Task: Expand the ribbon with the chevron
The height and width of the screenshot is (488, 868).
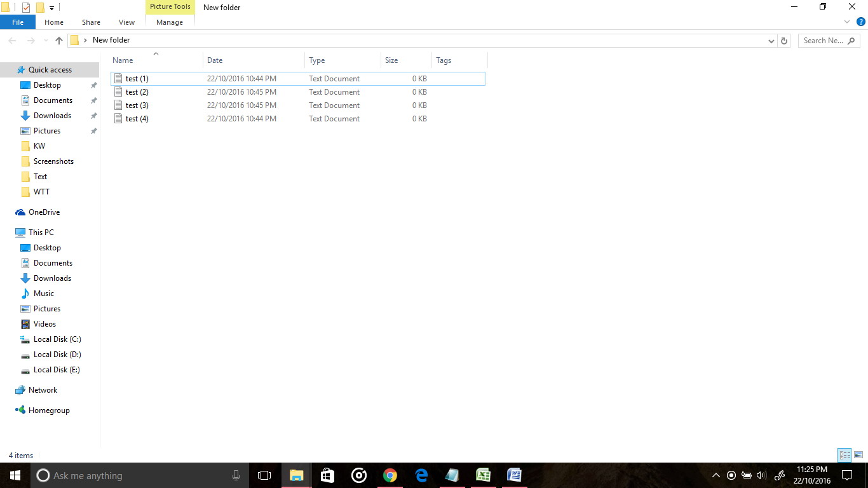Action: [x=847, y=22]
